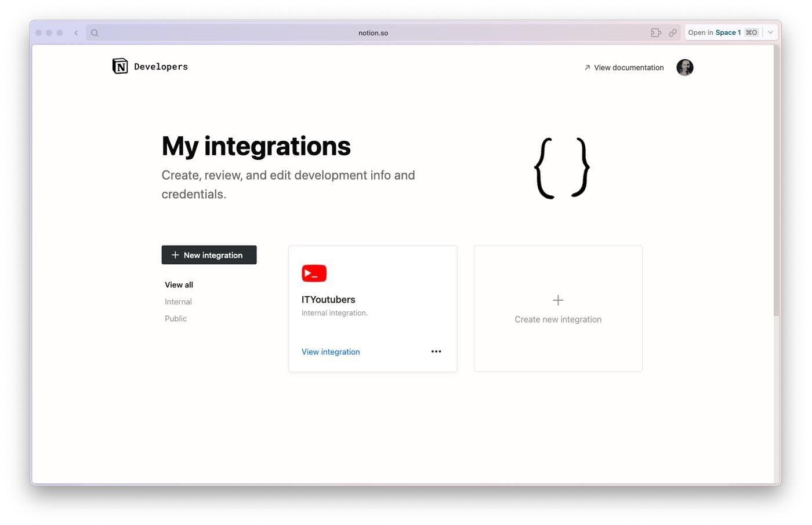
Task: Click the search magnifier in address bar
Action: click(95, 33)
